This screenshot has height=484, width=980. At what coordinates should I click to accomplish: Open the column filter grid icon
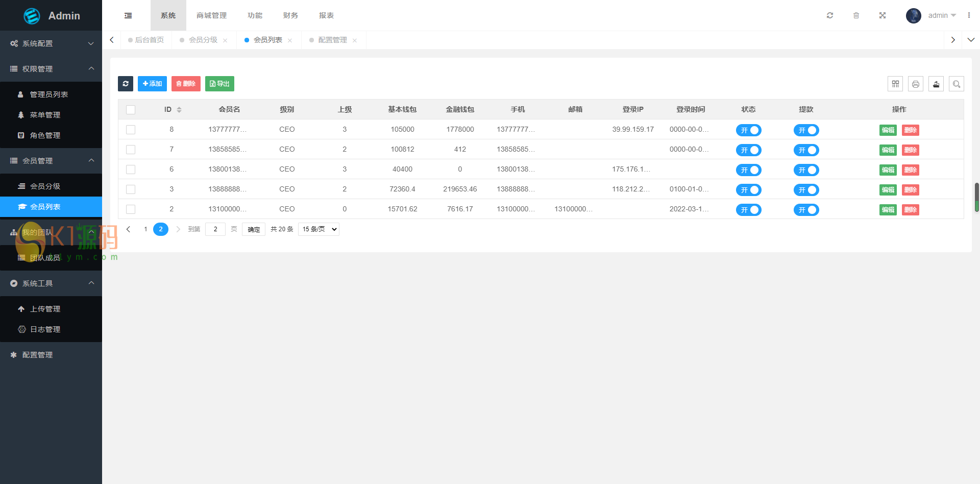coord(895,84)
